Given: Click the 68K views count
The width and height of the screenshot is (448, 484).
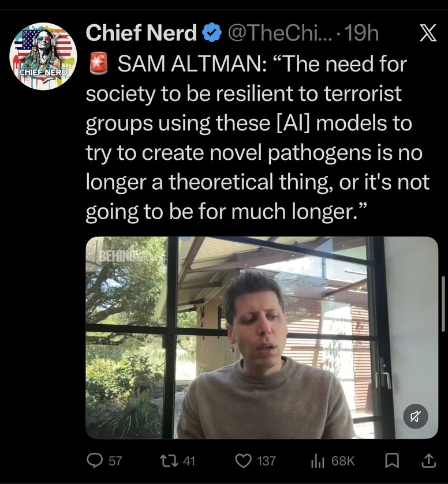Looking at the screenshot, I should 343,461.
